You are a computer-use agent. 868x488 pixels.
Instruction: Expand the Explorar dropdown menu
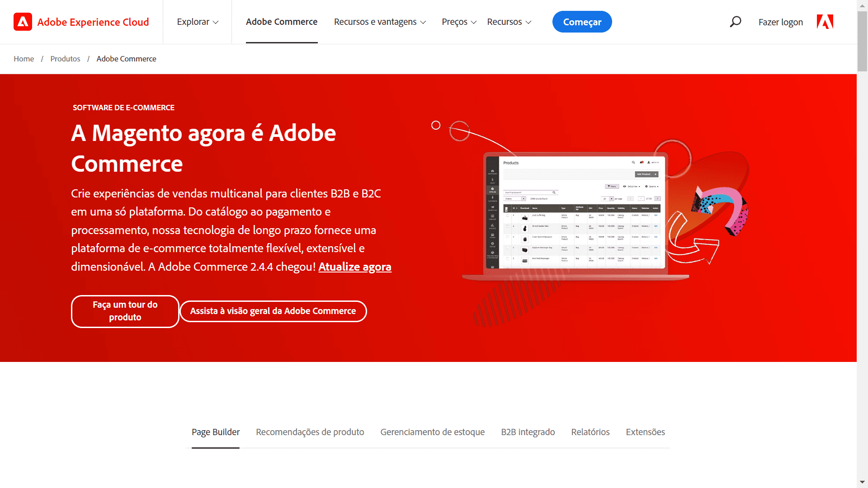click(x=198, y=22)
